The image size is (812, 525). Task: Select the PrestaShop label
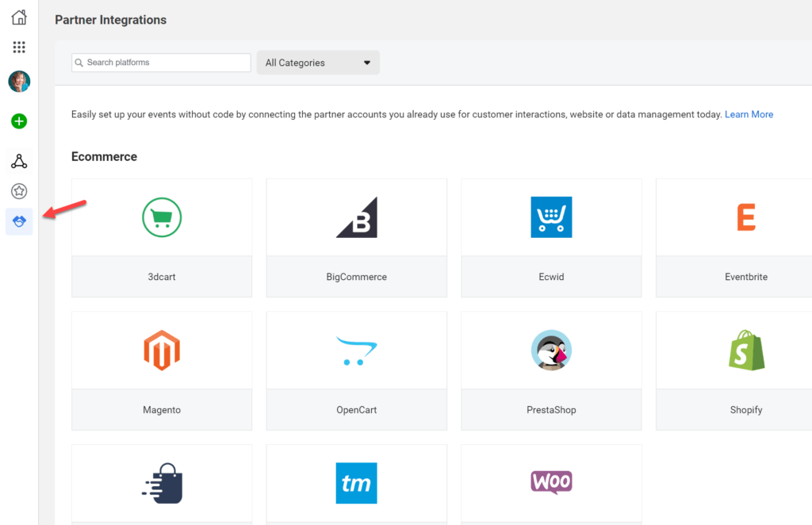pos(552,410)
